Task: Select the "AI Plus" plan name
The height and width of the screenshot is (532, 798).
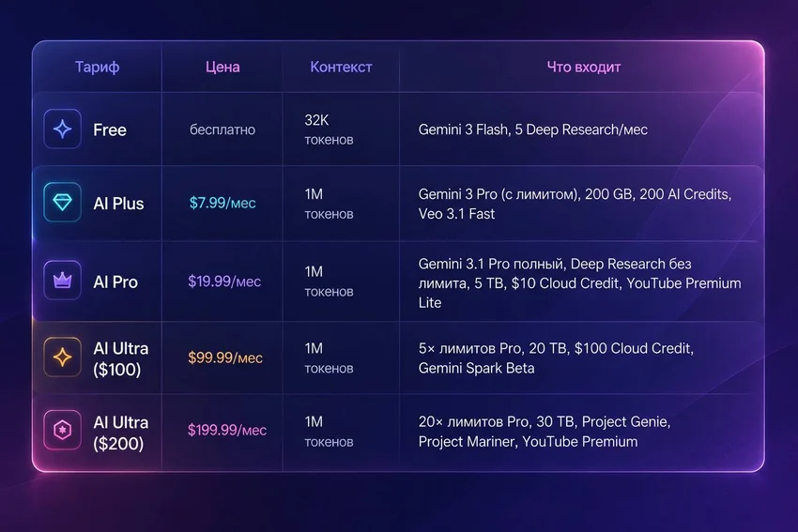Action: click(x=118, y=204)
